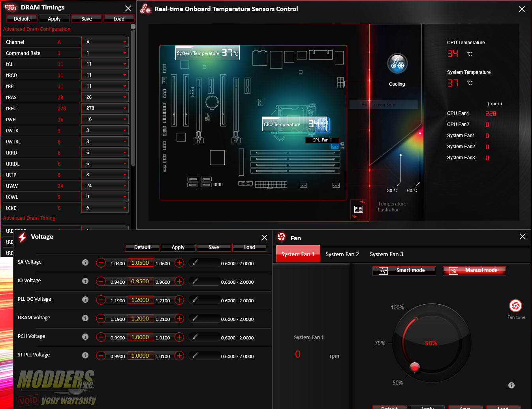Click Save in DRAM Timings window
The width and height of the screenshot is (532, 409).
(87, 19)
